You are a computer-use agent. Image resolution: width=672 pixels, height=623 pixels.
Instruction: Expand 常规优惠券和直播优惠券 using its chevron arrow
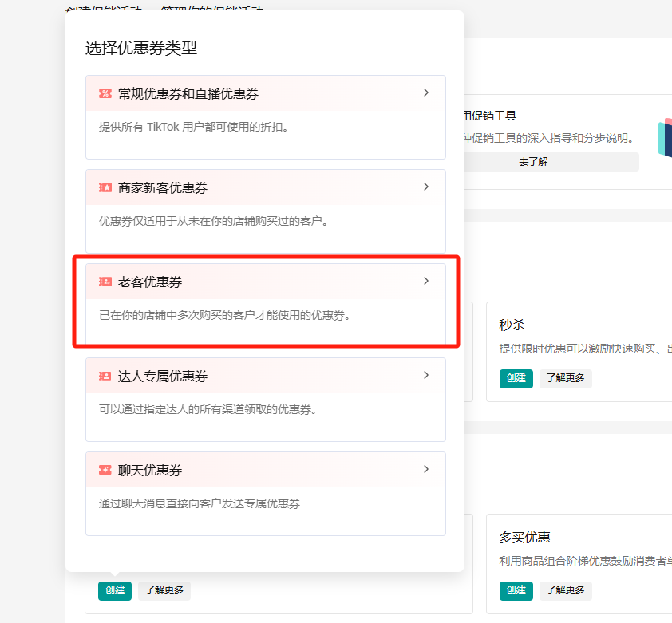426,93
